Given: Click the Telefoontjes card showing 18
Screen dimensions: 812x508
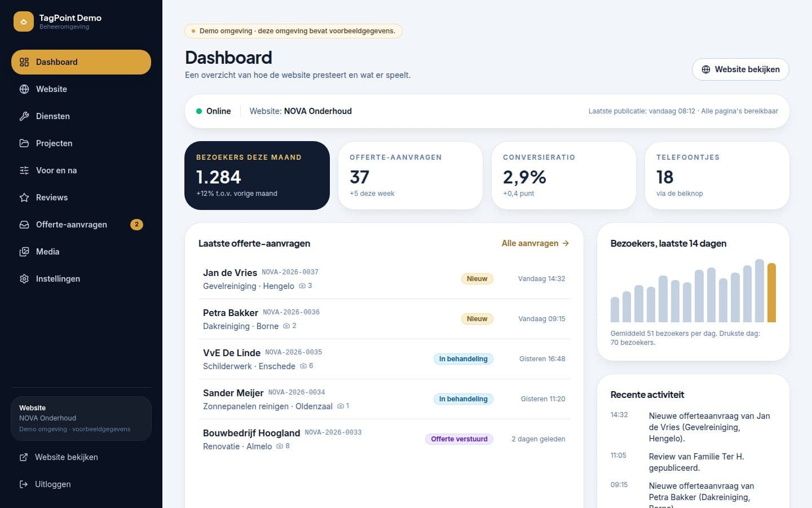Looking at the screenshot, I should [x=717, y=176].
